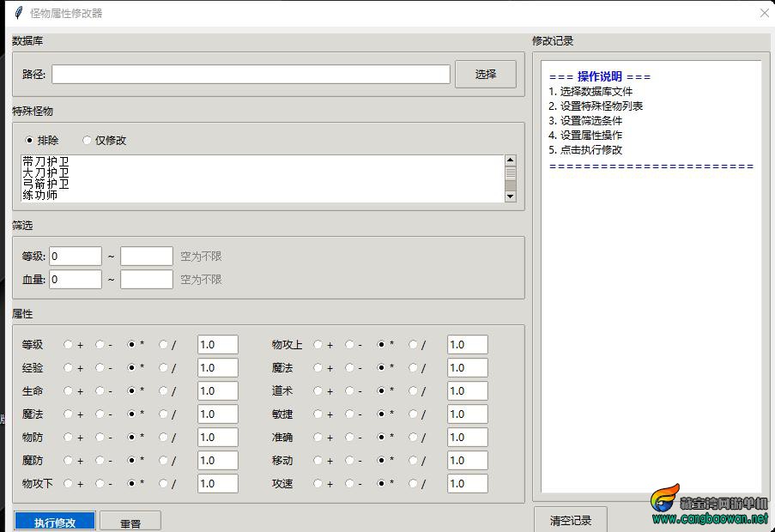Click the feather app icon in title bar
This screenshot has width=775, height=532.
coord(19,13)
